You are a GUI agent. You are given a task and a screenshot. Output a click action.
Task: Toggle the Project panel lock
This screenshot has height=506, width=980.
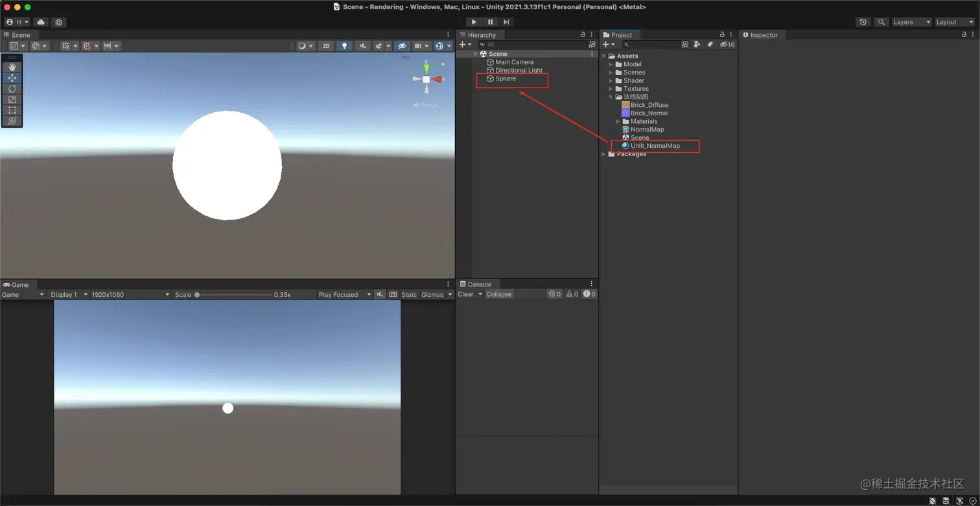point(722,35)
